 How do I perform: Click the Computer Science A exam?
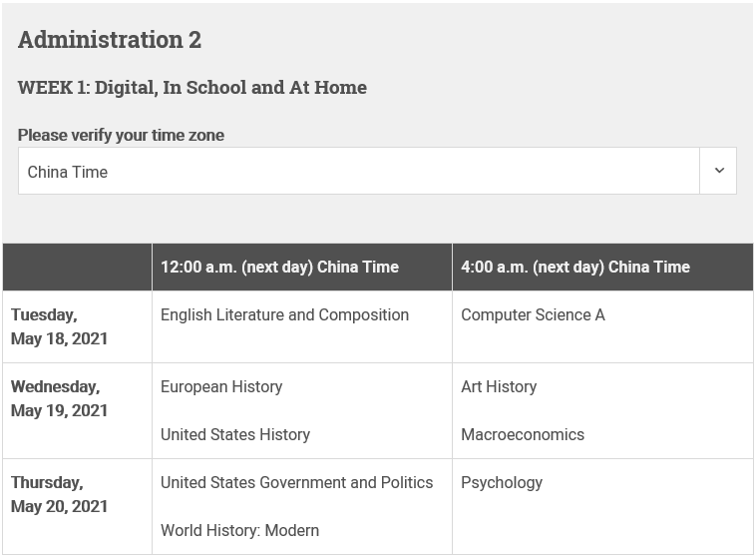click(x=533, y=315)
